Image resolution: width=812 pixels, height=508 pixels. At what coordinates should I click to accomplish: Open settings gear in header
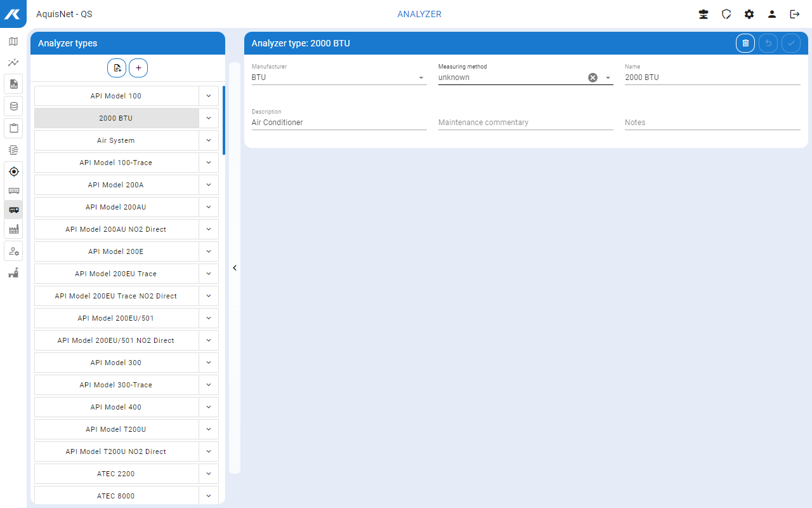point(749,14)
